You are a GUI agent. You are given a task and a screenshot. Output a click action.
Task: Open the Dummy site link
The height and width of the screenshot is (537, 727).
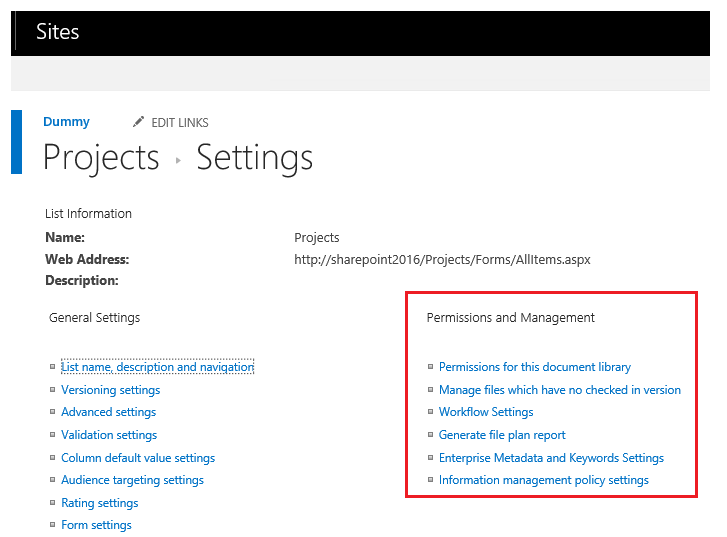pyautogui.click(x=66, y=122)
